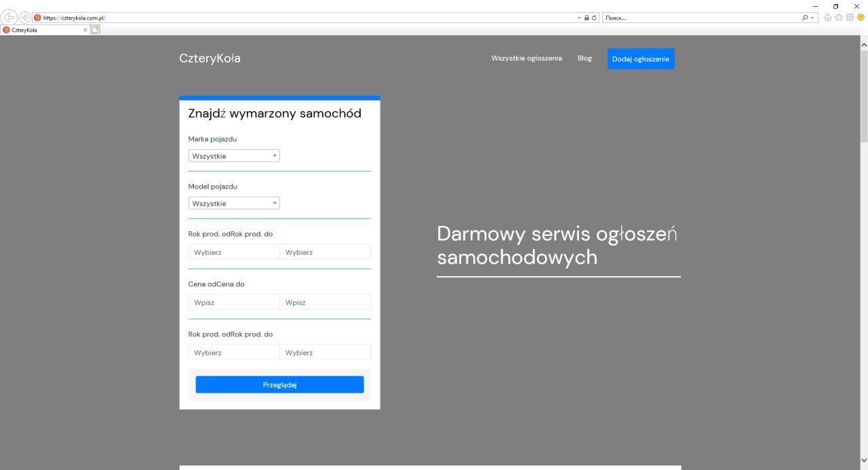Open the right Wybierz field just above Przeglądaj
Image resolution: width=868 pixels, height=470 pixels.
pyautogui.click(x=325, y=353)
